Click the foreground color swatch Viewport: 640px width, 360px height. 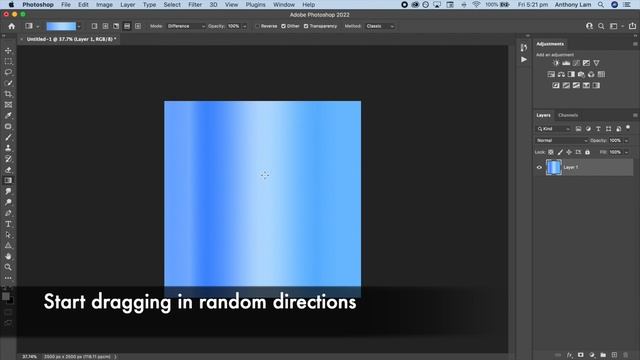coord(6,297)
